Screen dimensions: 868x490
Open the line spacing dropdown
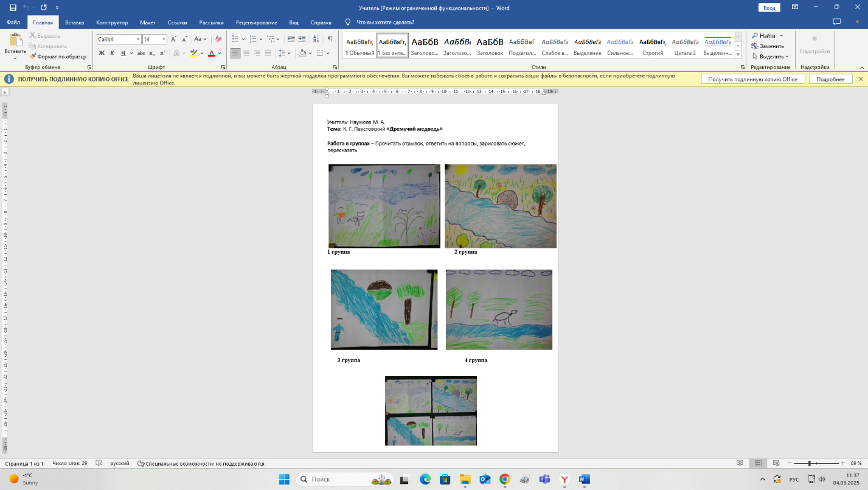pyautogui.click(x=284, y=53)
